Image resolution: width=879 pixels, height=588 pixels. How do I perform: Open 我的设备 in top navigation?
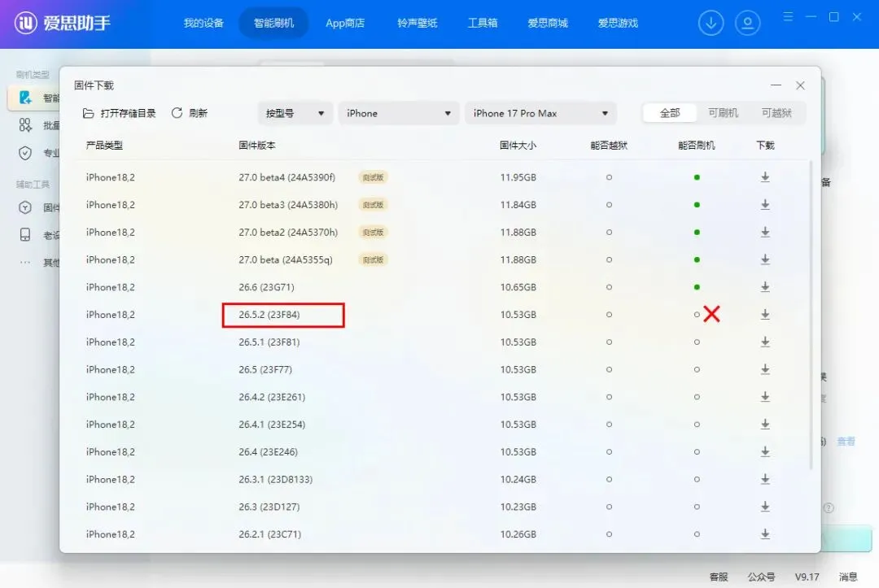coord(203,23)
